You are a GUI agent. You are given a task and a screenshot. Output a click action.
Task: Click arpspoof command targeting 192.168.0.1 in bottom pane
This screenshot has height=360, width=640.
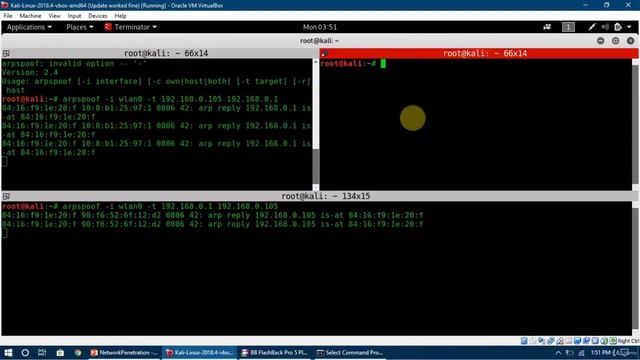170,207
